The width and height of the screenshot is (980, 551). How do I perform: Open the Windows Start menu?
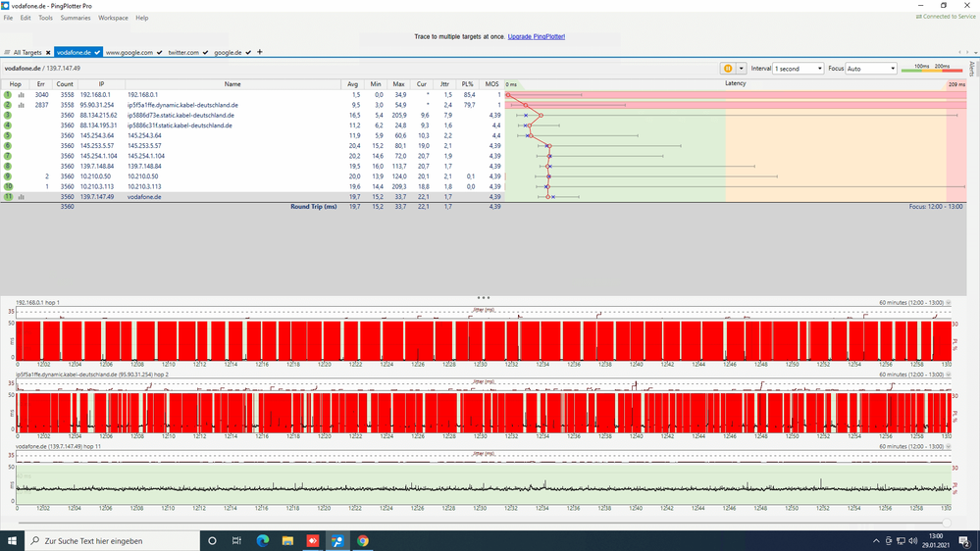pos(12,541)
